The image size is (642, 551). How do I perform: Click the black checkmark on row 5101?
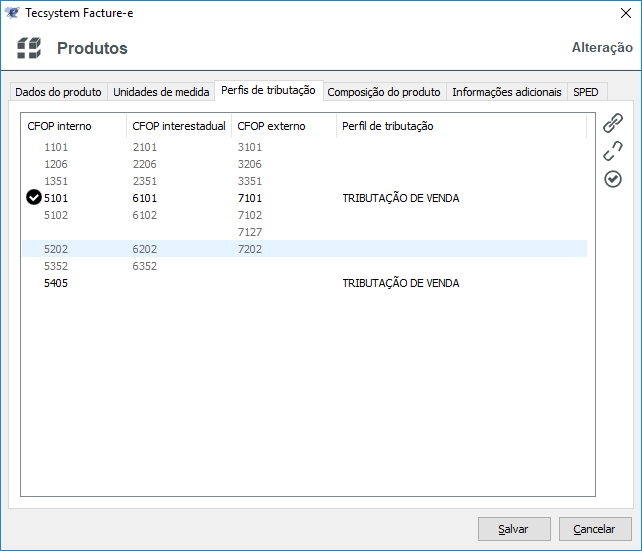point(34,198)
